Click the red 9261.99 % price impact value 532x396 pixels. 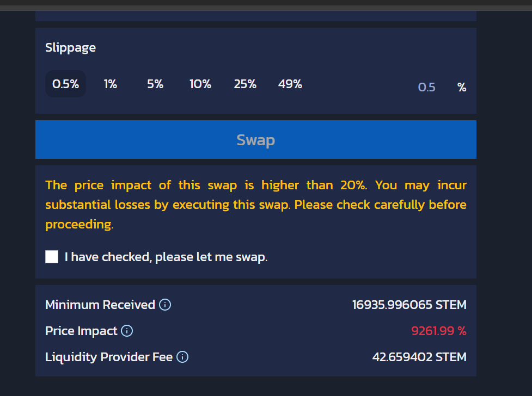[438, 331]
